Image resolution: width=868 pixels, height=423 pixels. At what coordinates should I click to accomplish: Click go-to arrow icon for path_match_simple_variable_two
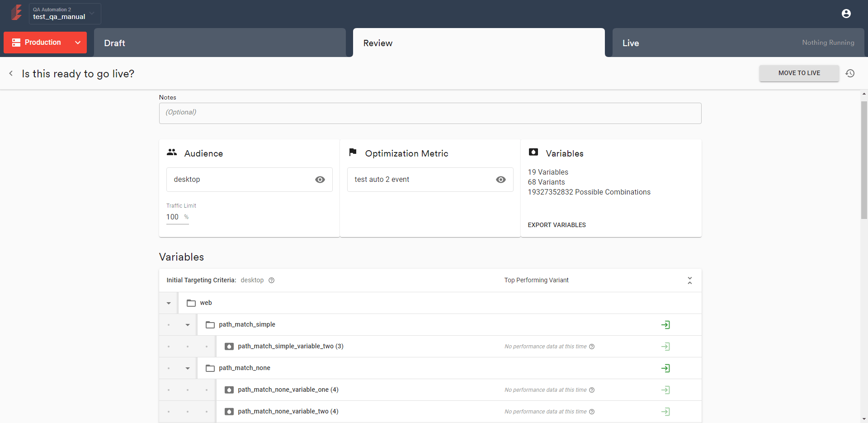(665, 347)
